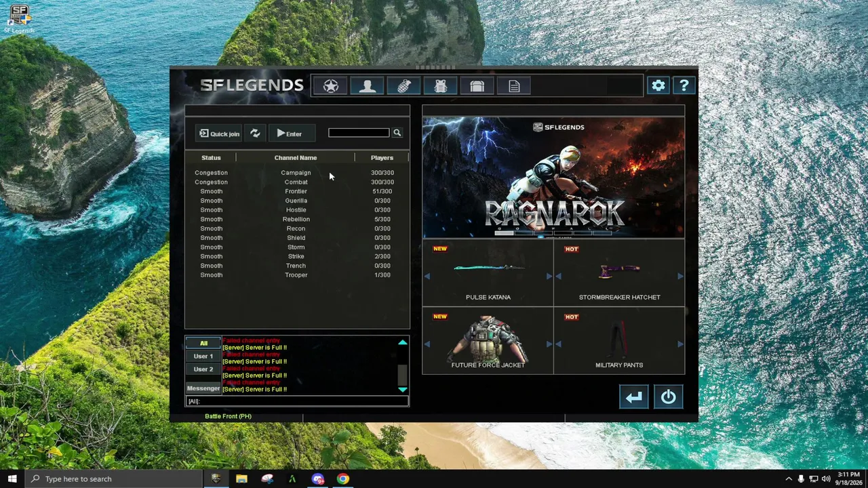Screen dimensions: 868x488
Task: Select the Recon channel row
Action: 297,228
